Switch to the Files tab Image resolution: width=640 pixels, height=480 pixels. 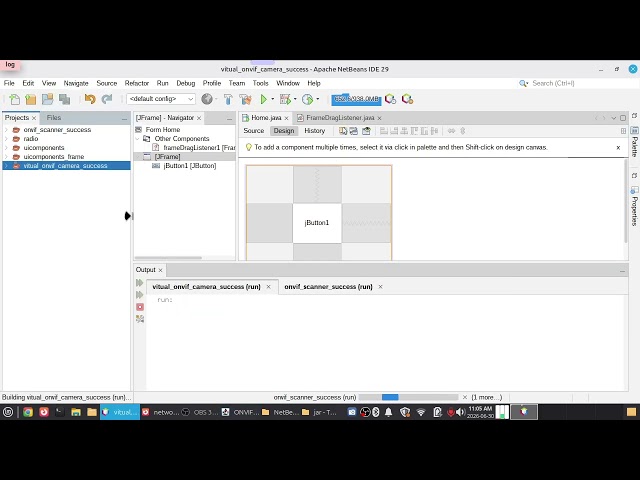(53, 118)
